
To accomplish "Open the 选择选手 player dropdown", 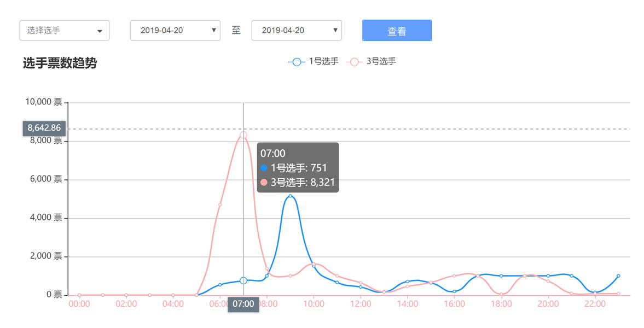I will click(x=65, y=31).
